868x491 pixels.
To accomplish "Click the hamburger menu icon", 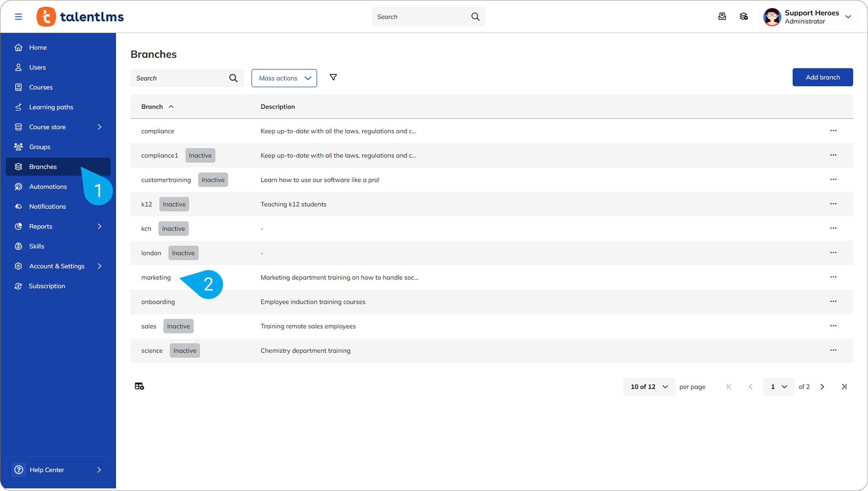I will coord(18,17).
